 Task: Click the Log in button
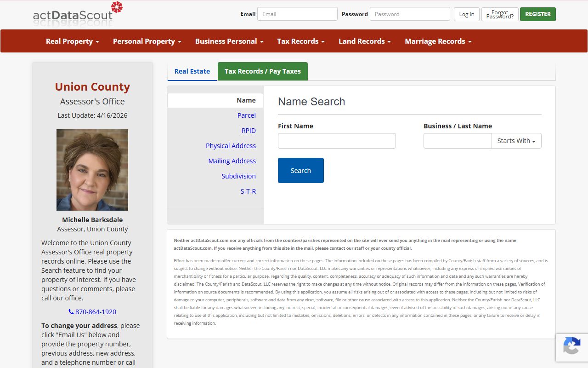point(467,14)
